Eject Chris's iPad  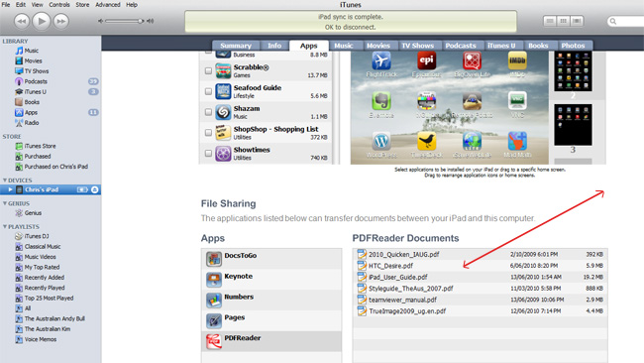click(x=94, y=189)
